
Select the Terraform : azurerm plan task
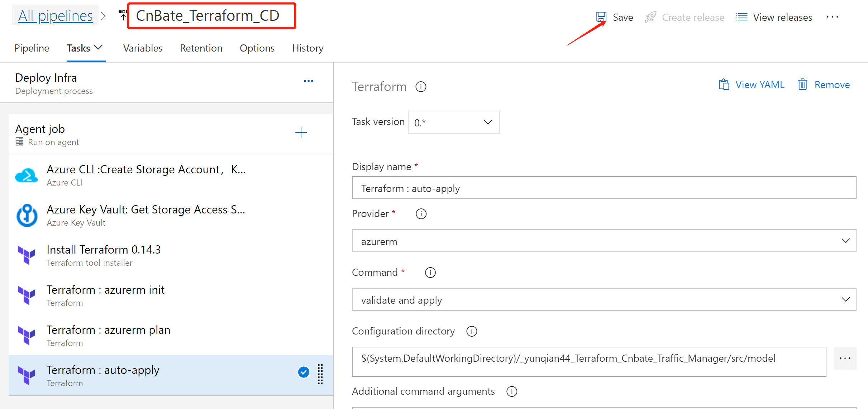click(171, 336)
